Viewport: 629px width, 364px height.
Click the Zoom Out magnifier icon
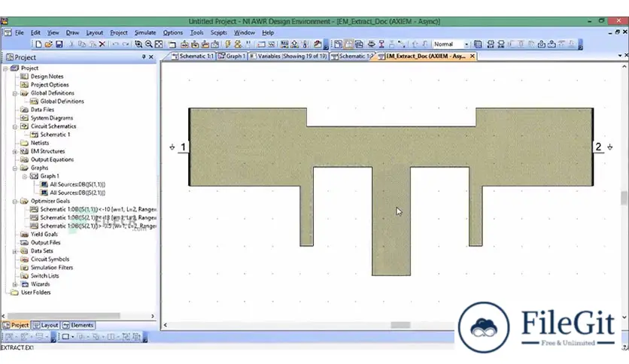(x=148, y=44)
